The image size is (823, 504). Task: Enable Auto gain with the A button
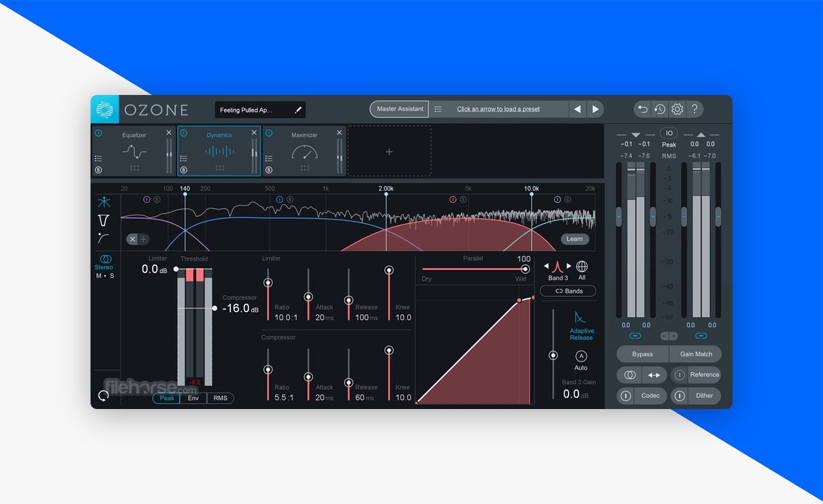[581, 356]
